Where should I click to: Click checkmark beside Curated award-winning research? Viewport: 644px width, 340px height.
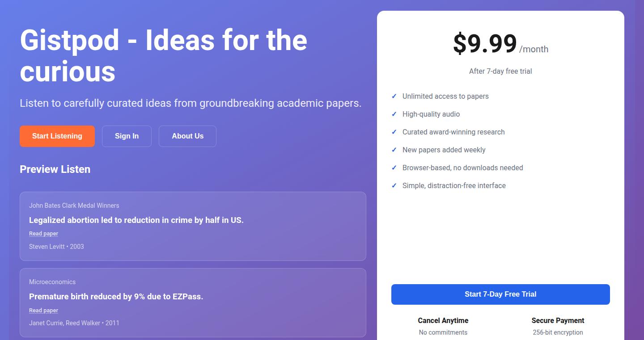394,132
